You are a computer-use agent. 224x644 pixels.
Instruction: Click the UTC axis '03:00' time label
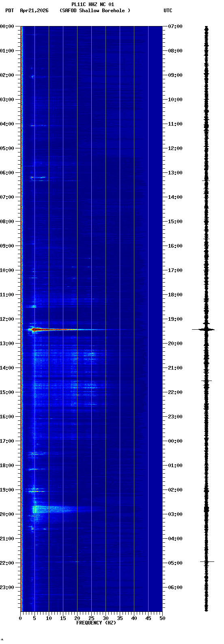click(x=175, y=514)
